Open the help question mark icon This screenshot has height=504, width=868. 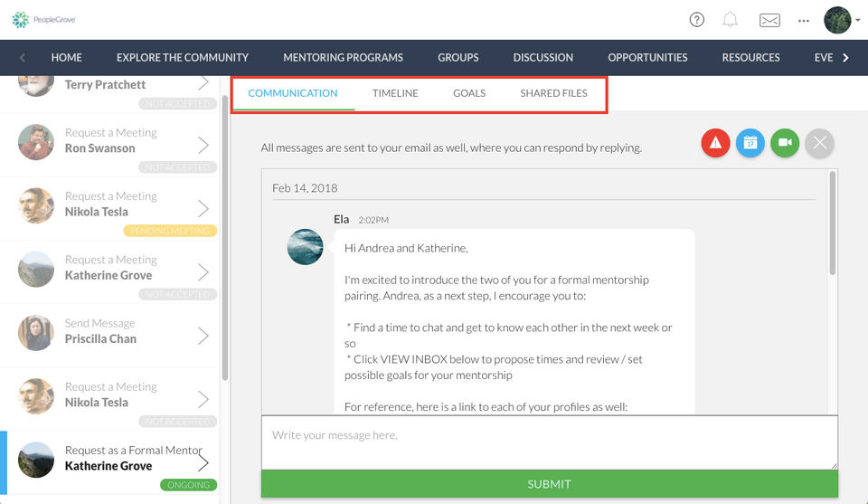pos(696,20)
